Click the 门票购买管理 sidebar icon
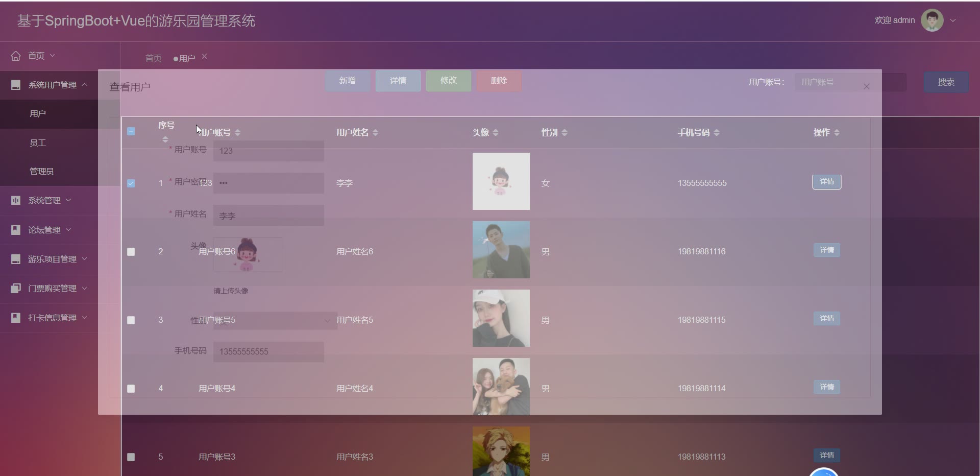This screenshot has height=476, width=980. (x=16, y=288)
